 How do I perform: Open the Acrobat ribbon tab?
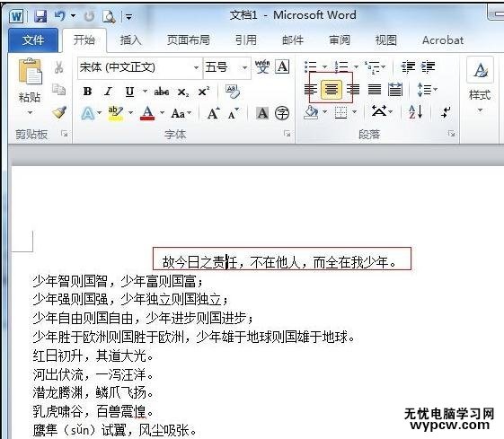point(443,40)
